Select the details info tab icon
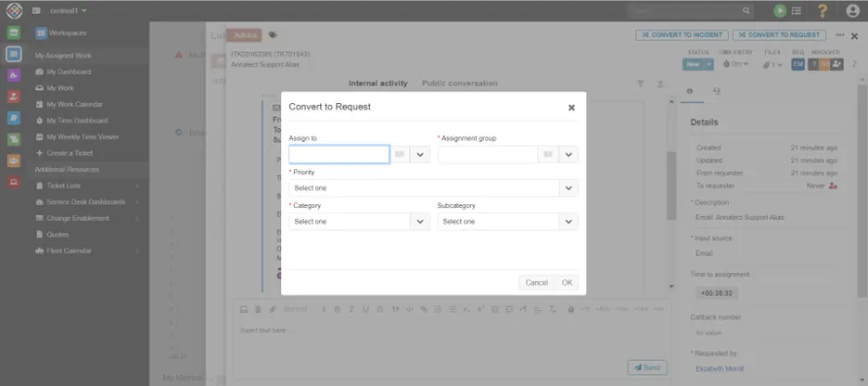The width and height of the screenshot is (868, 386). click(x=690, y=91)
